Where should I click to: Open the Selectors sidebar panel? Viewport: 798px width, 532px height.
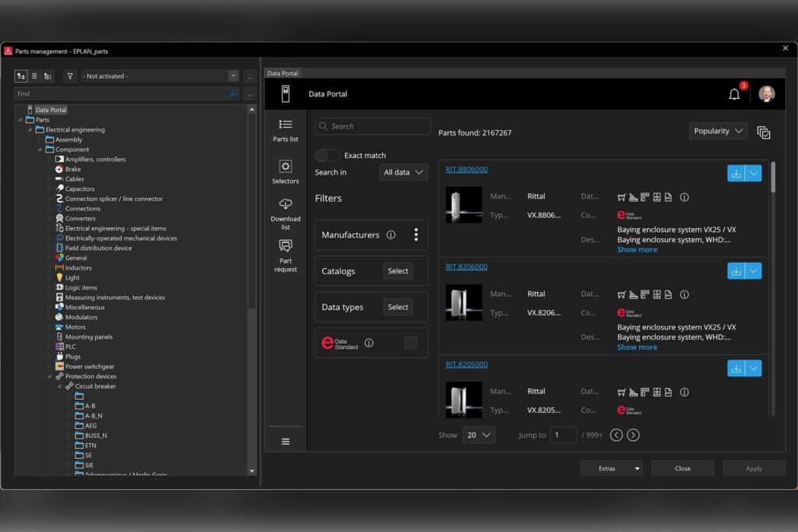(285, 171)
